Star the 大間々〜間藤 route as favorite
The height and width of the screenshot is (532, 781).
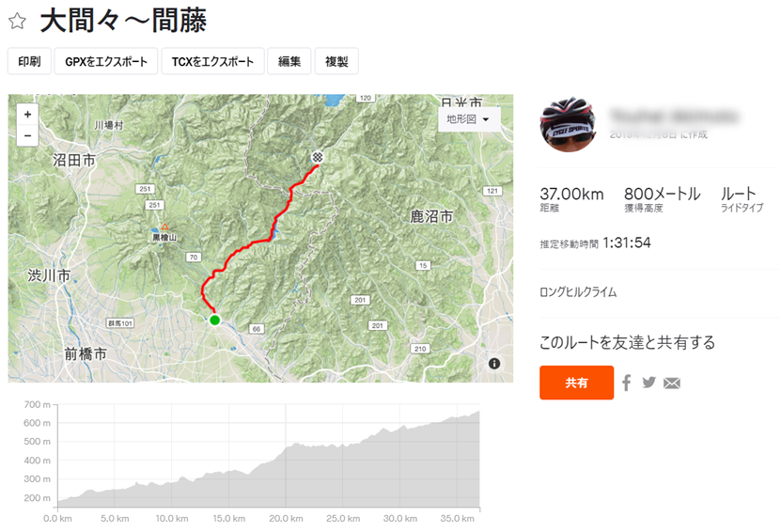pos(18,21)
